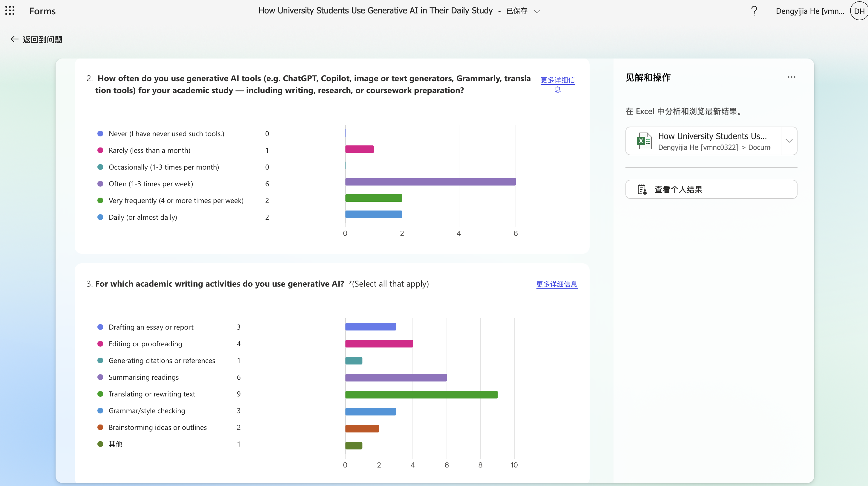This screenshot has height=486, width=868.
Task: Click the help question mark icon
Action: point(754,11)
